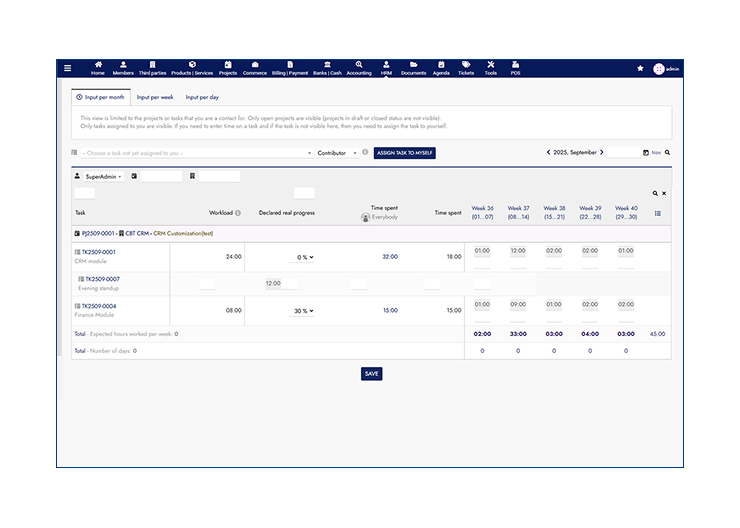Click the ASSIGN TASK TO MYSELF button
The image size is (740, 528).
pyautogui.click(x=405, y=153)
